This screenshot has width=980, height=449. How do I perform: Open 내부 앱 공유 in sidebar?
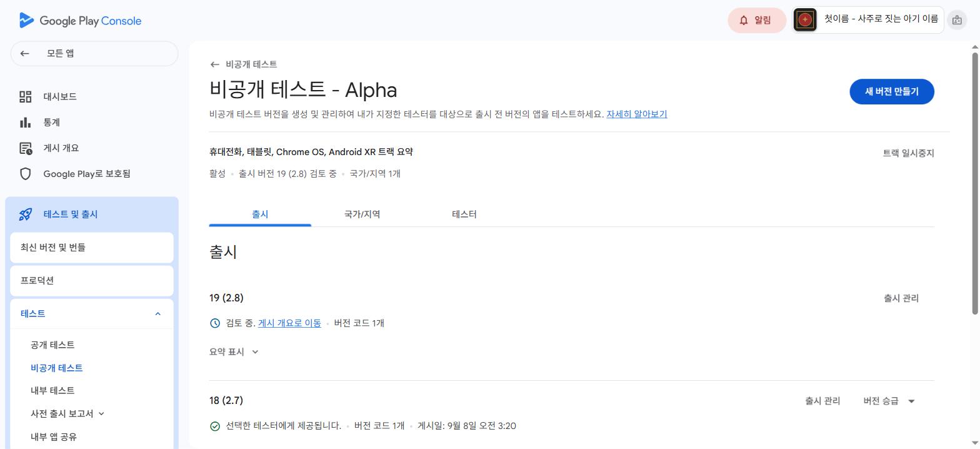click(x=54, y=436)
